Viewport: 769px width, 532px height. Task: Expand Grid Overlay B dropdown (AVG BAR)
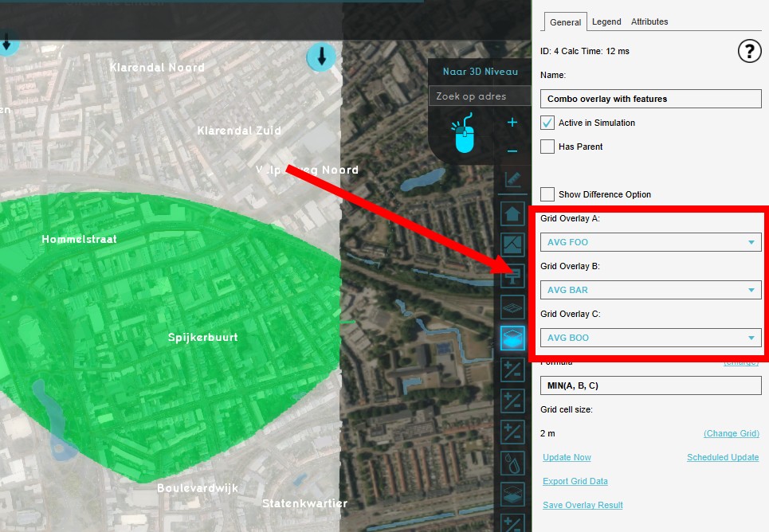[650, 290]
